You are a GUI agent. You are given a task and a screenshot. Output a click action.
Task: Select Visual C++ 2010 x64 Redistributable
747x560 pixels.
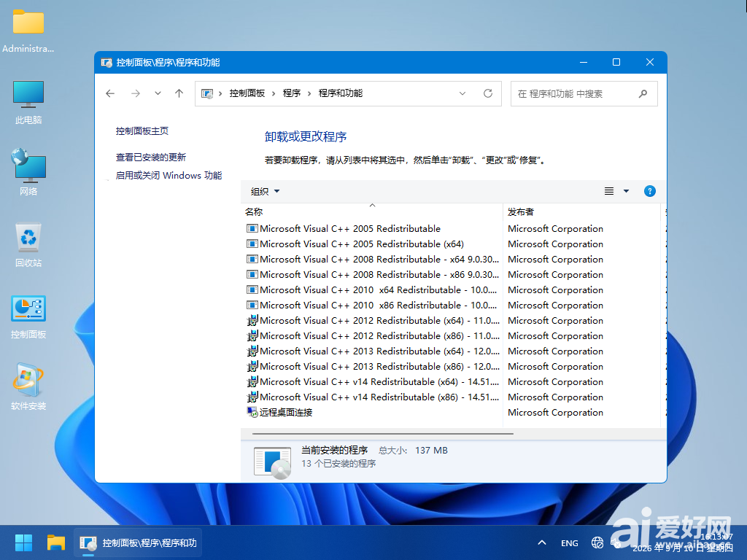[x=372, y=289]
